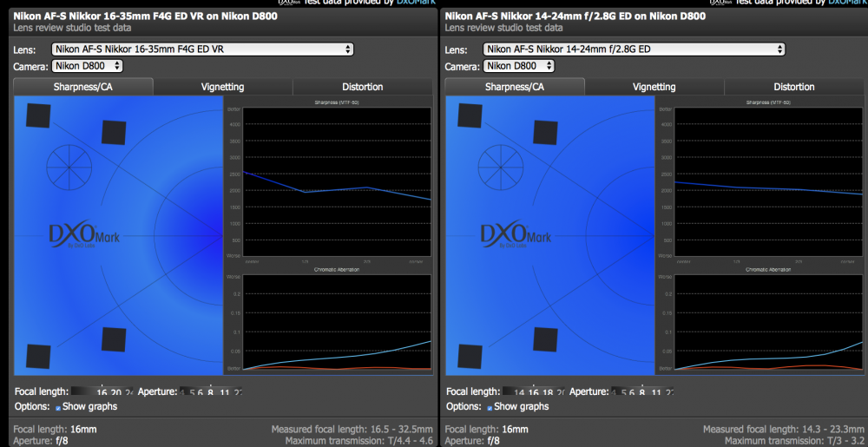Image resolution: width=868 pixels, height=447 pixels.
Task: Pick 20 on 16-35mm focal length slider
Action: point(115,391)
